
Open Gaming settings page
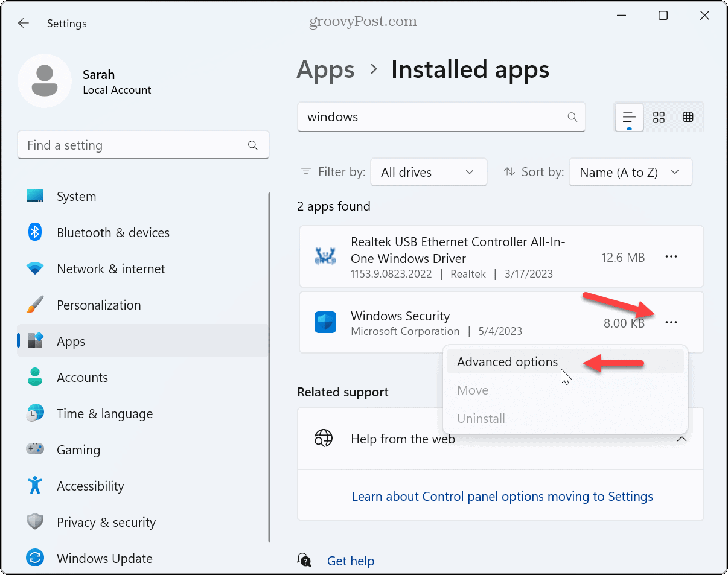point(142,450)
